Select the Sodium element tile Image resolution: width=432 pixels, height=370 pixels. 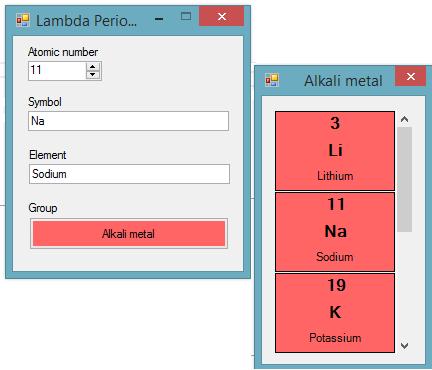pos(335,232)
